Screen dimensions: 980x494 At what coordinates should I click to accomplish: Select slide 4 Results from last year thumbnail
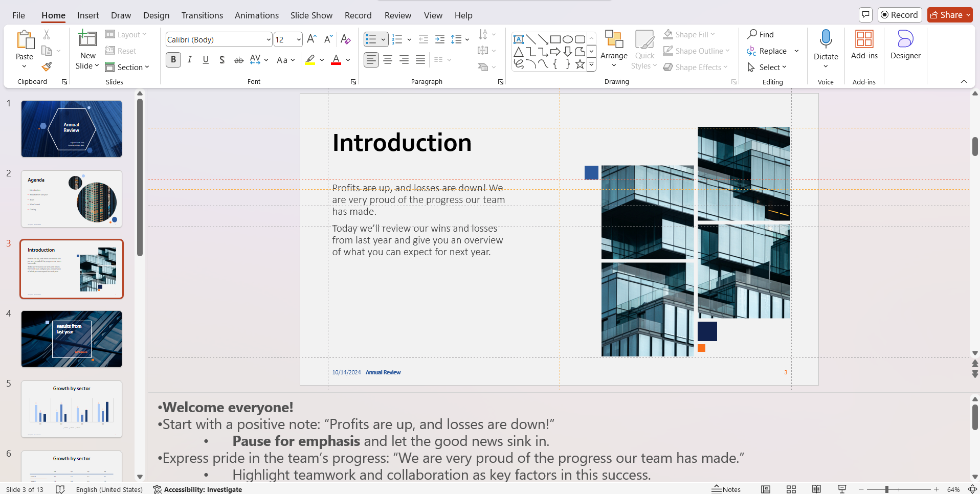pos(72,339)
